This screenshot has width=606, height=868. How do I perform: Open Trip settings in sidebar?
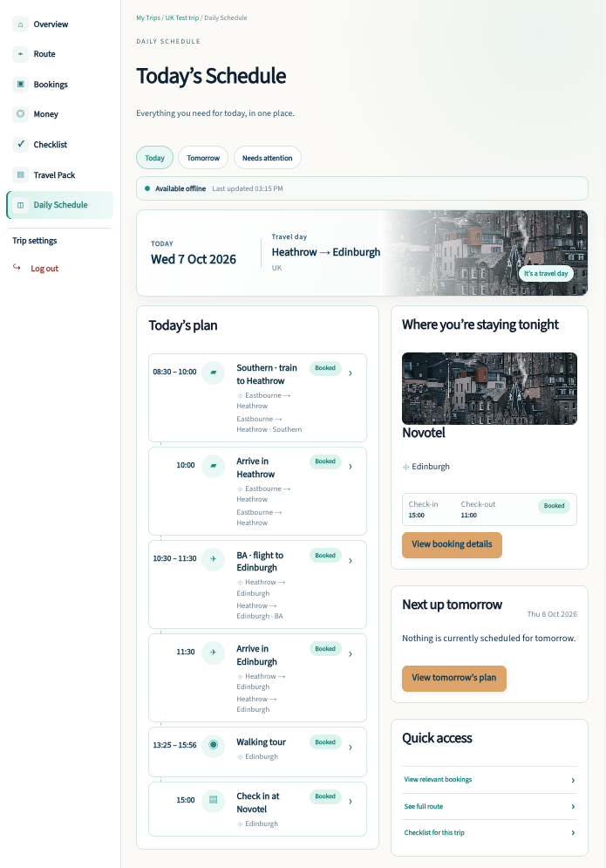tap(35, 240)
